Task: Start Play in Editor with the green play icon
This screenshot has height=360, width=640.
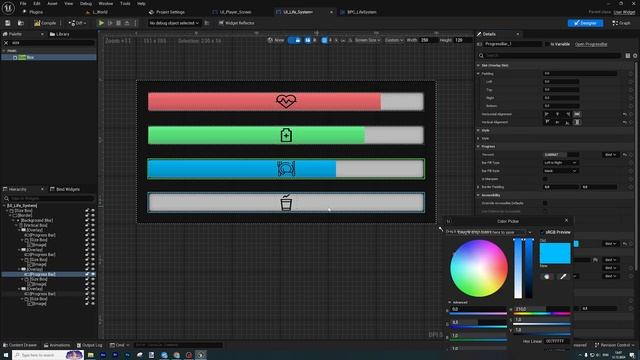Action: (x=101, y=23)
